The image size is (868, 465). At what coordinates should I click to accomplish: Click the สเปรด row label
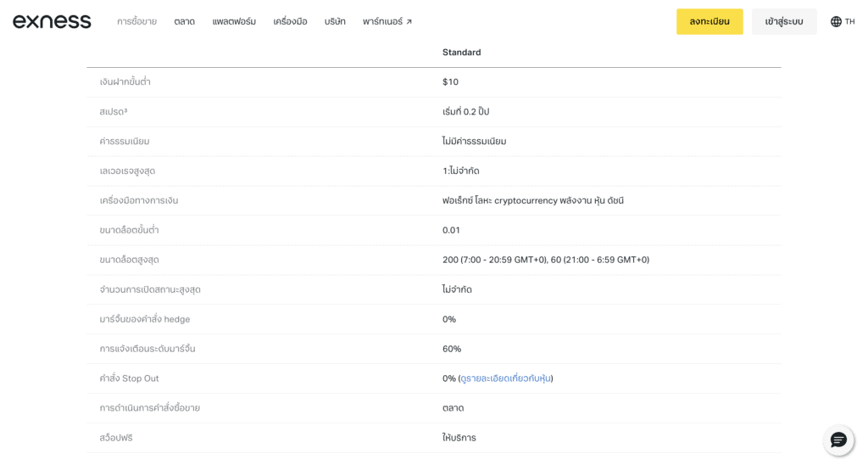113,112
